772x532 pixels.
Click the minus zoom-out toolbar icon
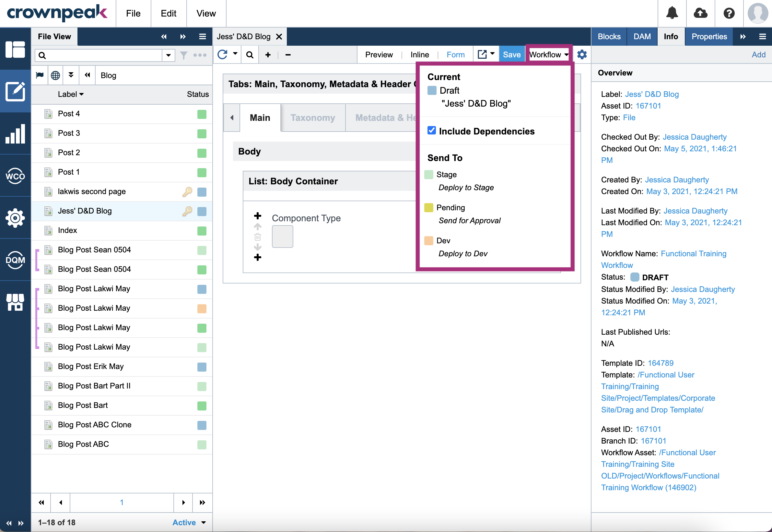point(288,55)
